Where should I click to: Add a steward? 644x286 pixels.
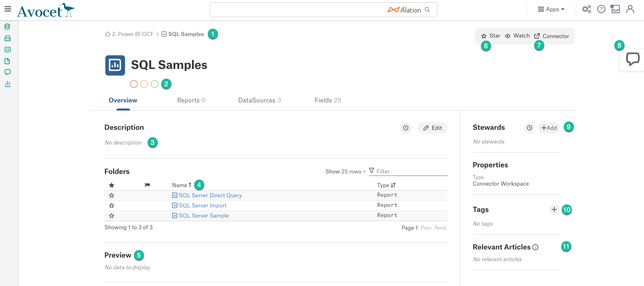pyautogui.click(x=549, y=128)
